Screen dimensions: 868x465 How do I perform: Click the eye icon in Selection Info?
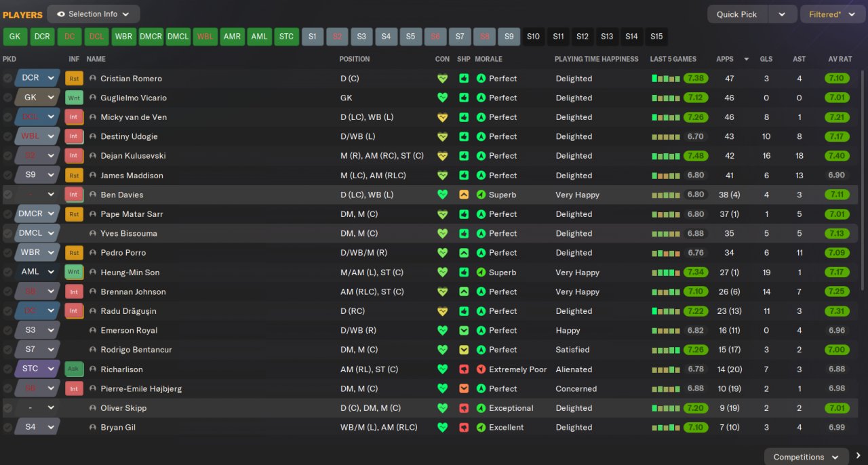pos(61,14)
